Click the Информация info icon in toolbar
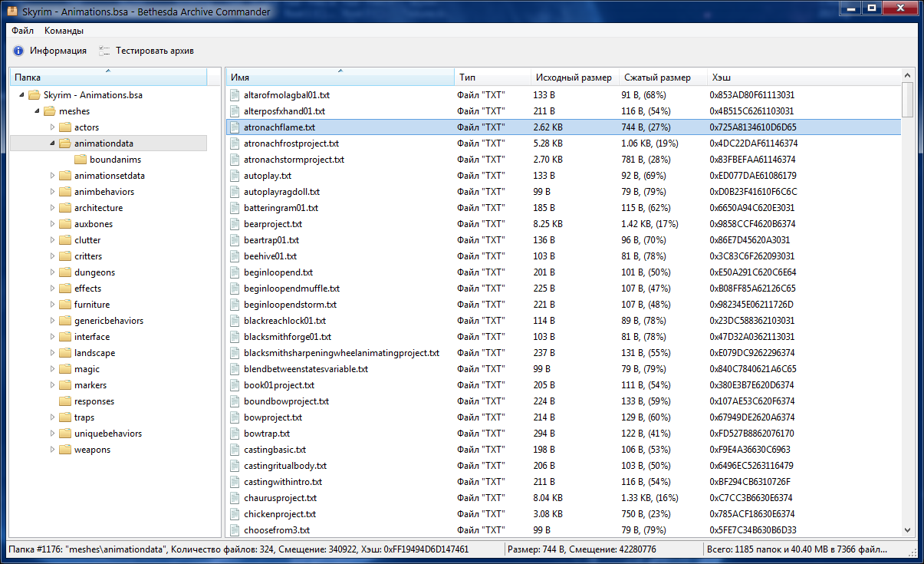The width and height of the screenshot is (924, 564). (x=18, y=51)
